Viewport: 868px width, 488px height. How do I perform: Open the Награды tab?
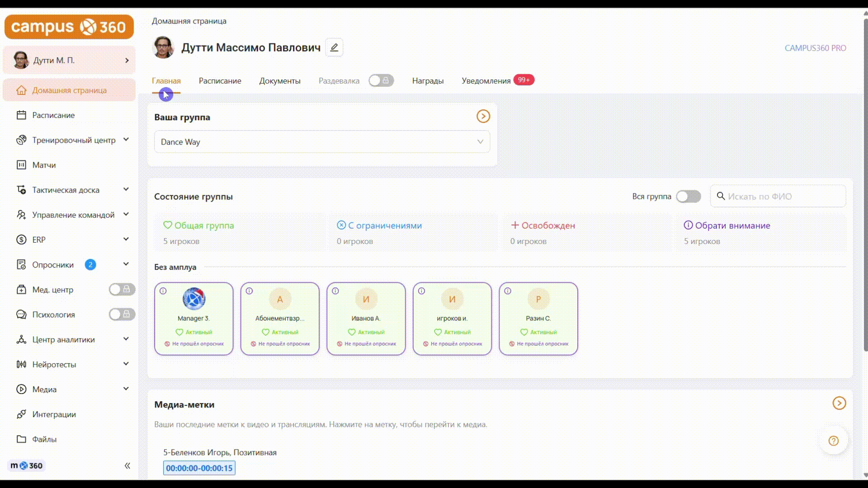point(428,81)
